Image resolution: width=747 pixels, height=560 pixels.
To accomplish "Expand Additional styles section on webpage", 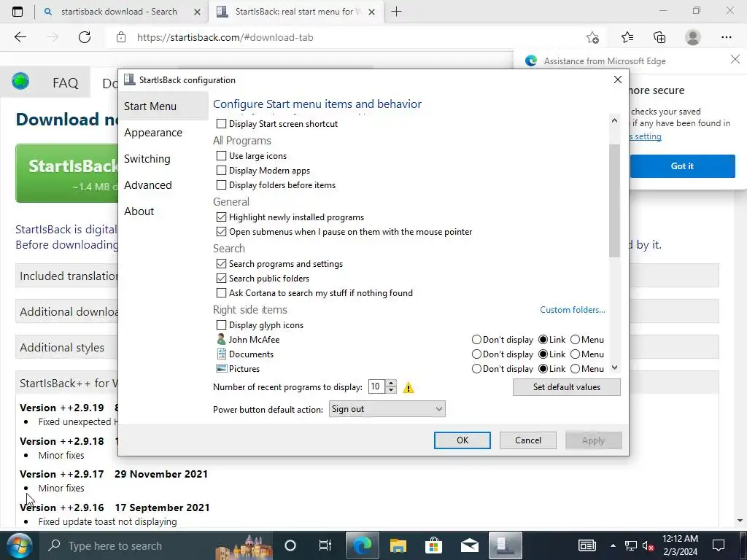I will (x=66, y=347).
